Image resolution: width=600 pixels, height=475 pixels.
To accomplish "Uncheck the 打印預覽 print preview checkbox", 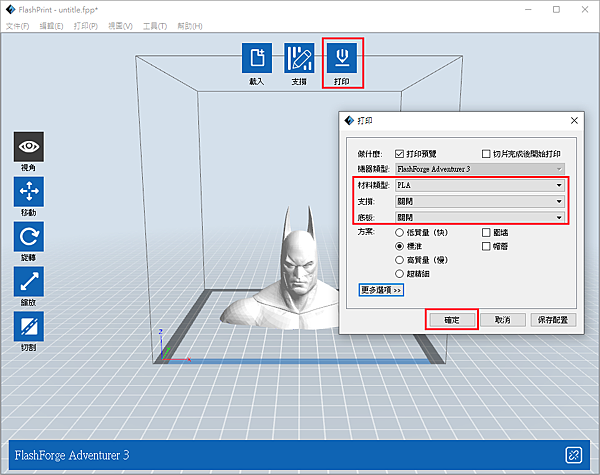I will 400,154.
